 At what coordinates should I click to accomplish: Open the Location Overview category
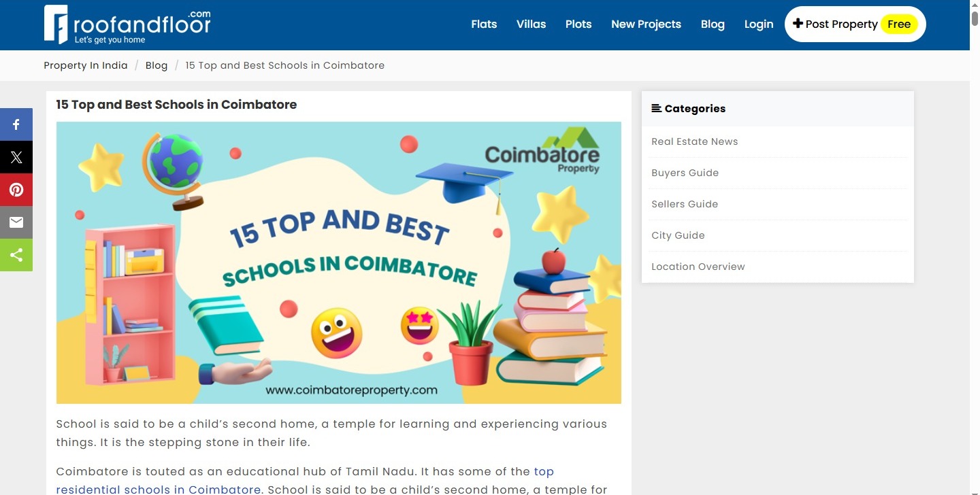[x=698, y=267]
